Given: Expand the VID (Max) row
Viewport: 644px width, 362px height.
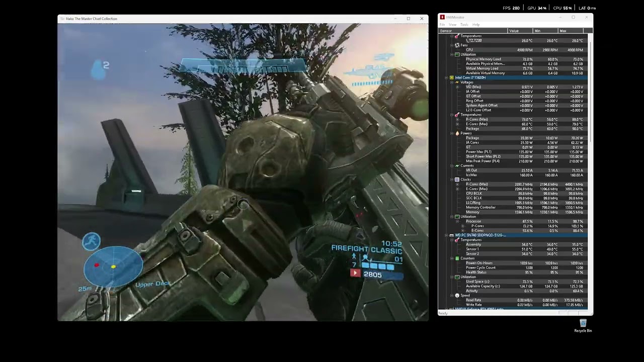Looking at the screenshot, I should (x=457, y=87).
